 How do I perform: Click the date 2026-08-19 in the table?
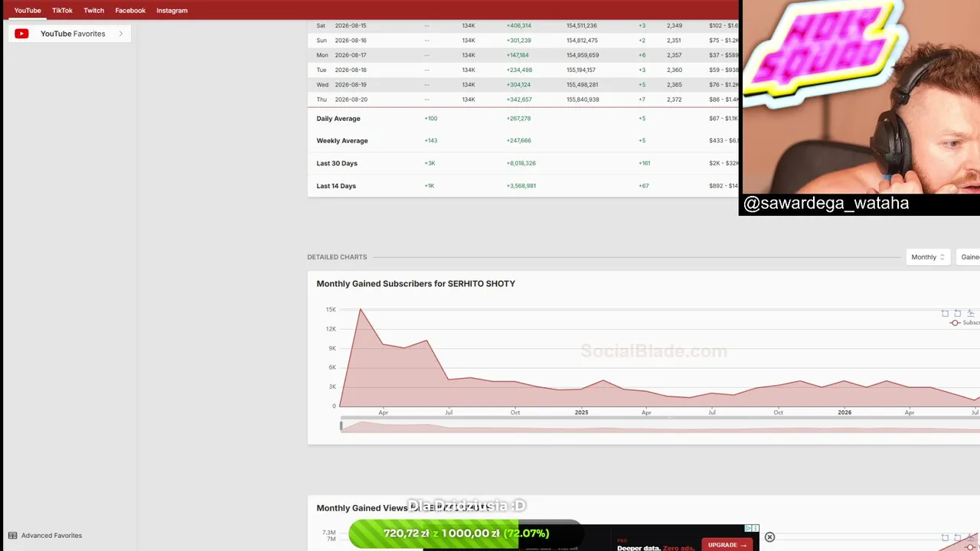351,85
